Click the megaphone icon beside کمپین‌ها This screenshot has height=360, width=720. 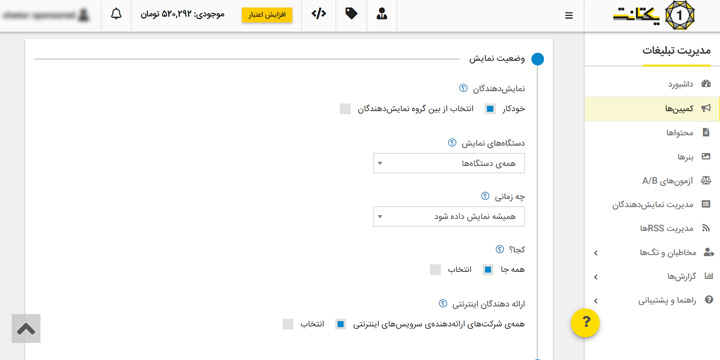[706, 108]
